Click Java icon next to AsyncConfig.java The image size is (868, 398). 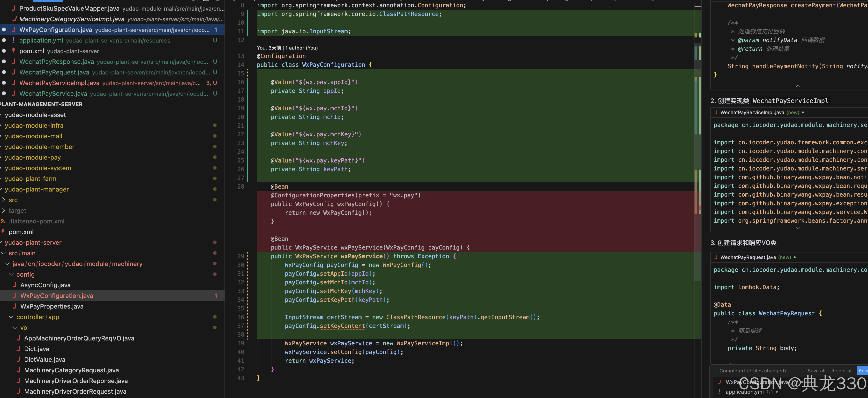(x=15, y=285)
